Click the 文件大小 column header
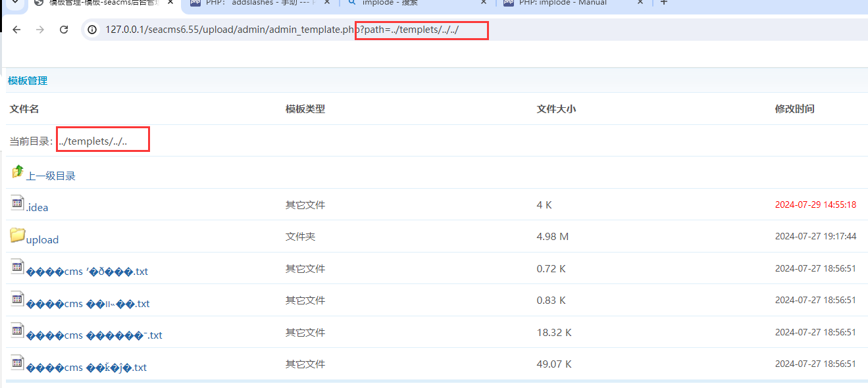Viewport: 868px width, 388px height. point(557,109)
